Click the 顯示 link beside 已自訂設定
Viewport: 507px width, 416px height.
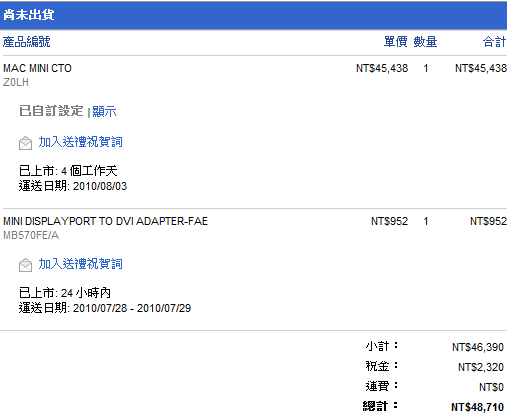click(x=104, y=111)
